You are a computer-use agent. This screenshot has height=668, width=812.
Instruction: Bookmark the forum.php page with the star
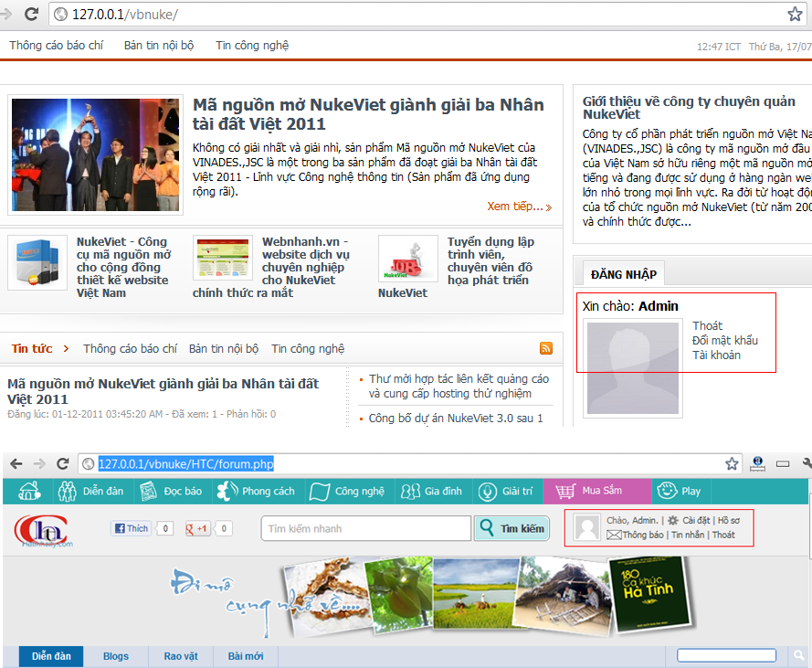click(732, 463)
